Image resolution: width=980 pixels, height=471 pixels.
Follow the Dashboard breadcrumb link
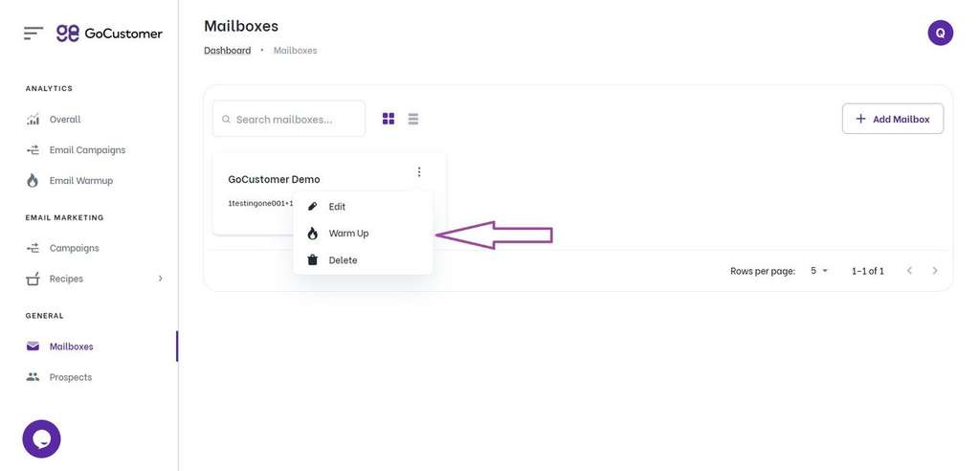228,50
